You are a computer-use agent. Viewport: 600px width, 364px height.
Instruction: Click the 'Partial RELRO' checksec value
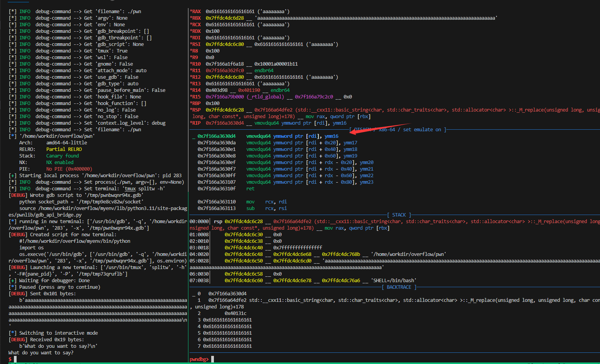[x=64, y=149]
